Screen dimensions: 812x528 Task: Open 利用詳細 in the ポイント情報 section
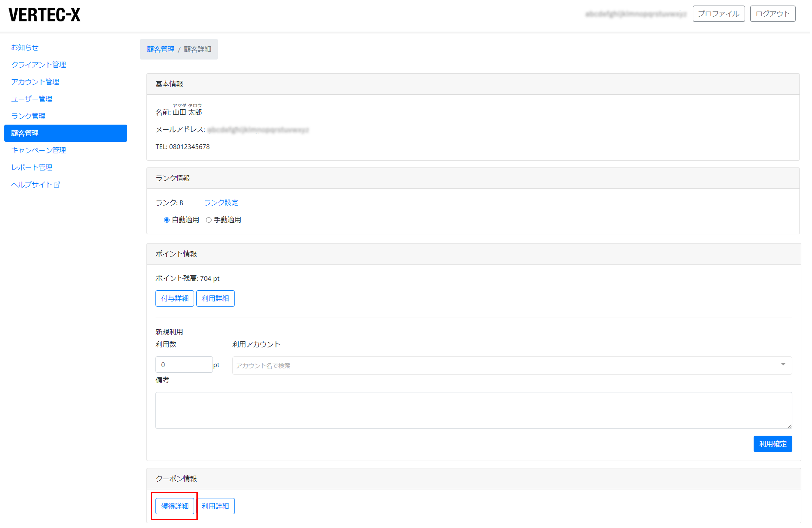[215, 298]
